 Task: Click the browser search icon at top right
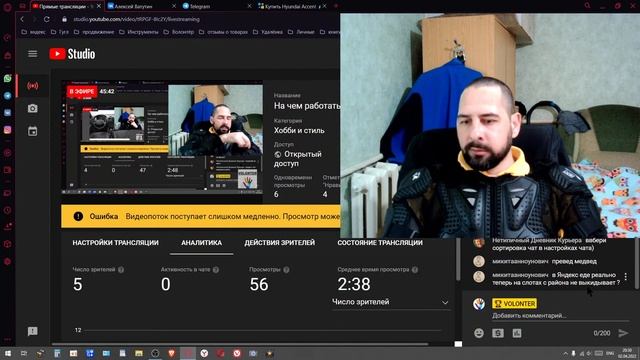click(587, 6)
